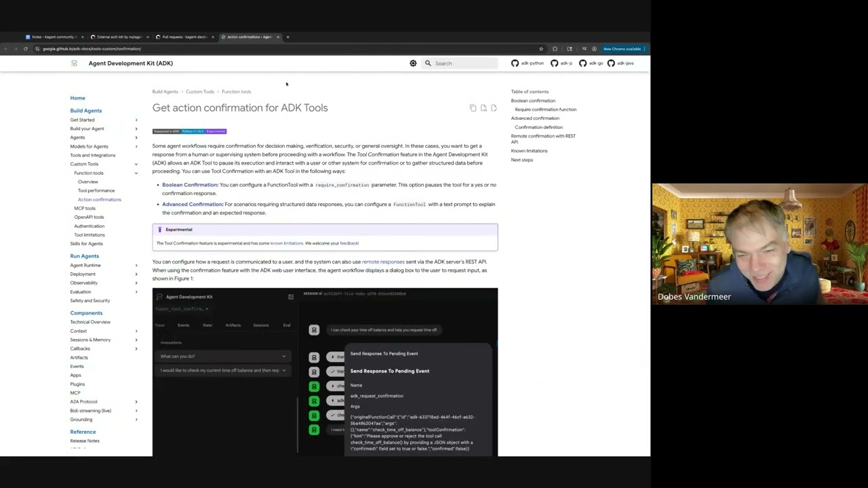
Task: Collapse the Custom Tools sidebar section
Action: (104, 164)
